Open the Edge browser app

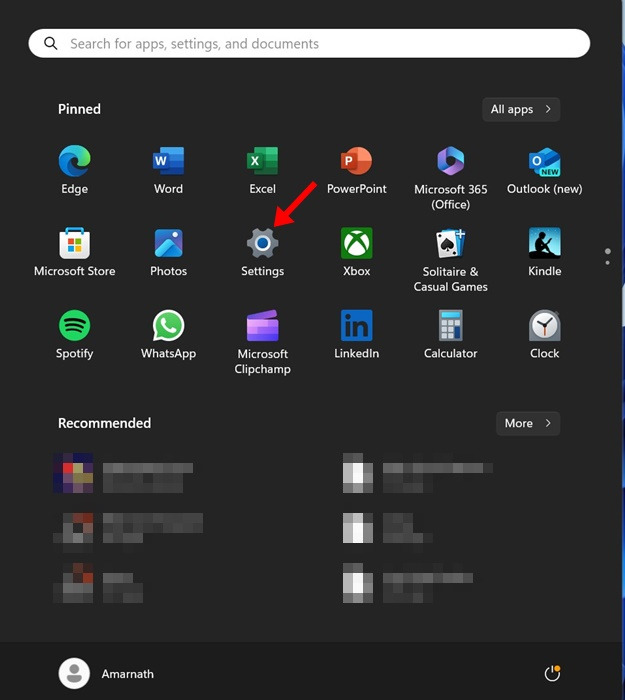pyautogui.click(x=75, y=170)
